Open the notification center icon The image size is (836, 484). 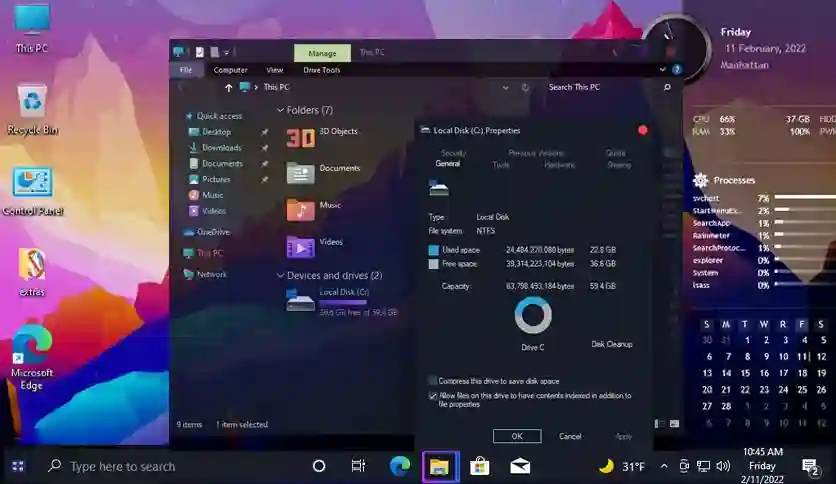point(810,467)
